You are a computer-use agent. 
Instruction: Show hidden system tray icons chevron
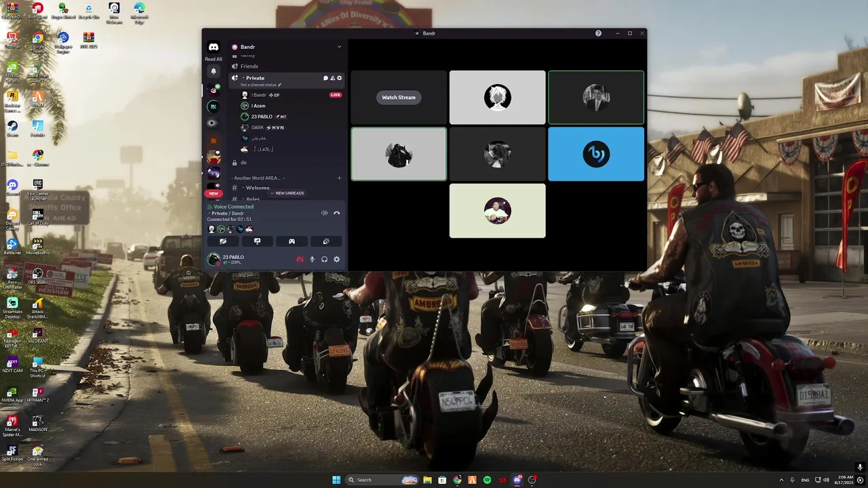(x=781, y=480)
